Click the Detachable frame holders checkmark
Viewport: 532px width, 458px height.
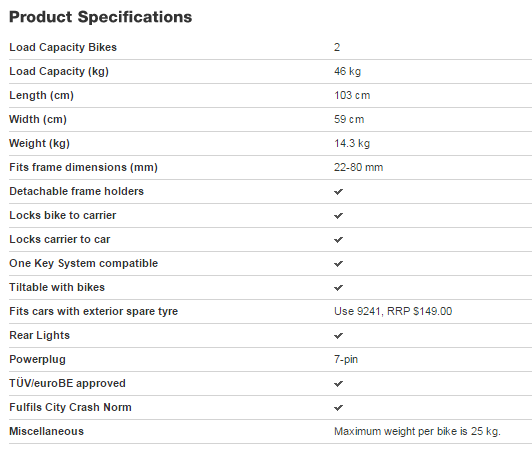[338, 192]
